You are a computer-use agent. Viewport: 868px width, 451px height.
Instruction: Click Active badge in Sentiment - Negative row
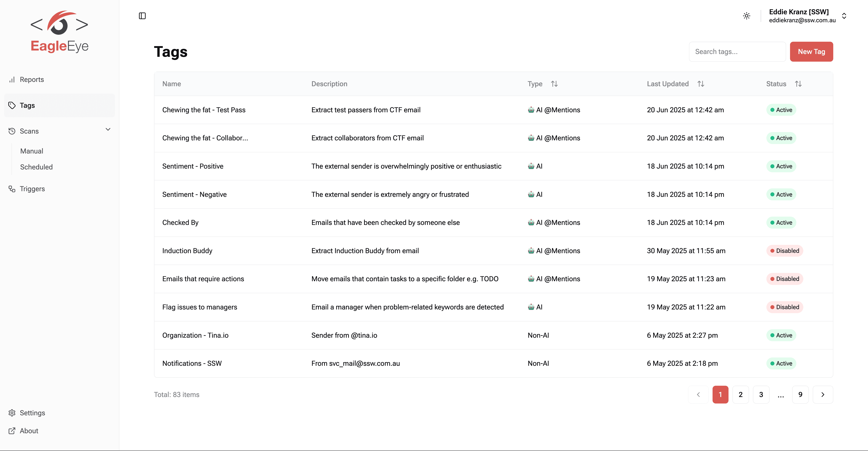click(x=781, y=195)
